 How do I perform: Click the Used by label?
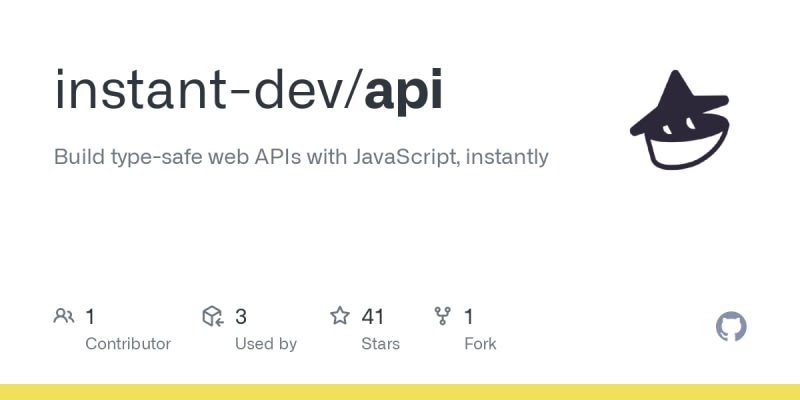point(266,344)
